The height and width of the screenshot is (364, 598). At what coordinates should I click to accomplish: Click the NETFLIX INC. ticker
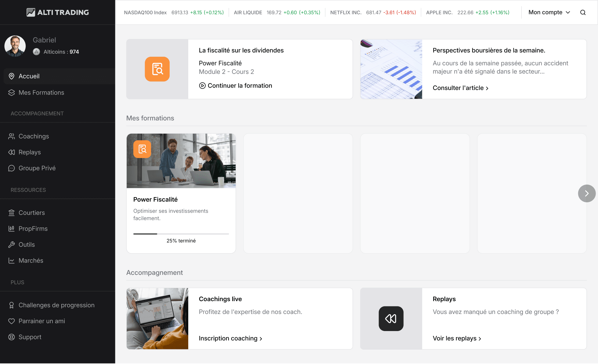pyautogui.click(x=373, y=13)
